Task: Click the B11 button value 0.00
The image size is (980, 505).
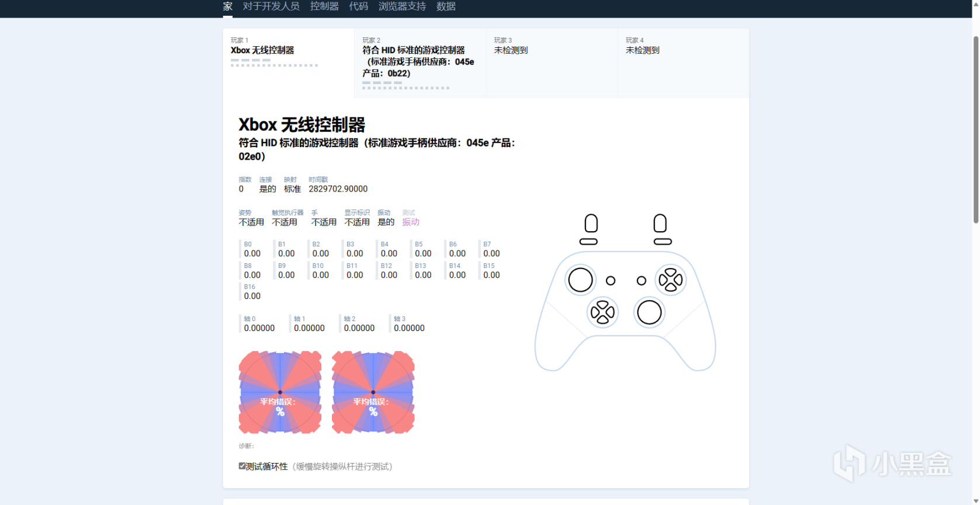Action: (x=355, y=275)
